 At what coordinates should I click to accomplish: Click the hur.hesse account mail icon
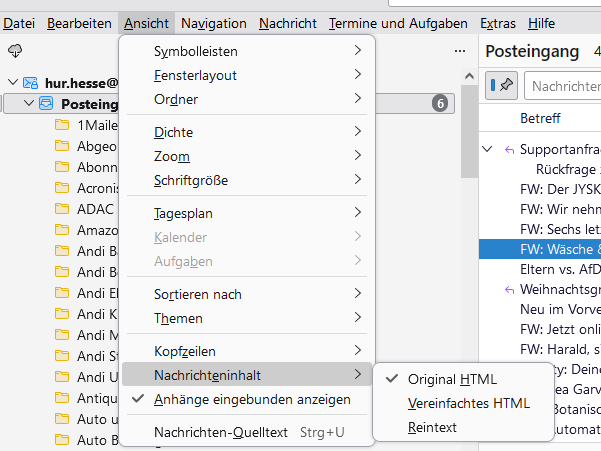[31, 84]
